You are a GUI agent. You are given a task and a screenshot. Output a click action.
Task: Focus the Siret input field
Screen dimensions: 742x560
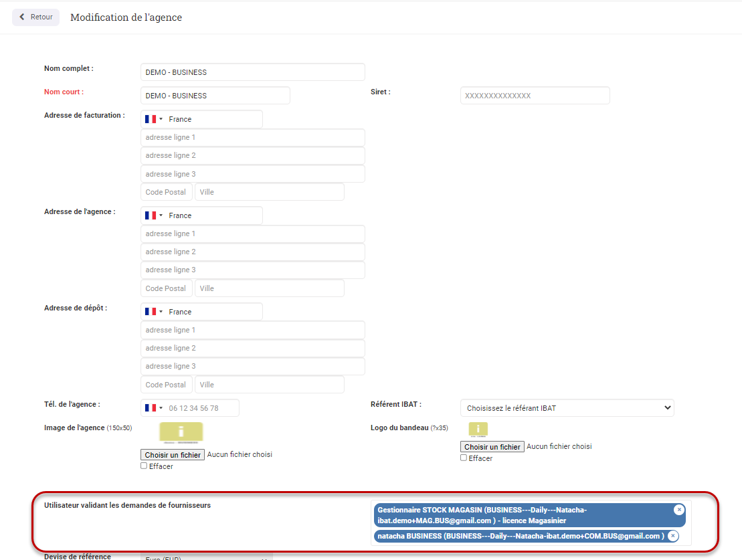click(535, 96)
